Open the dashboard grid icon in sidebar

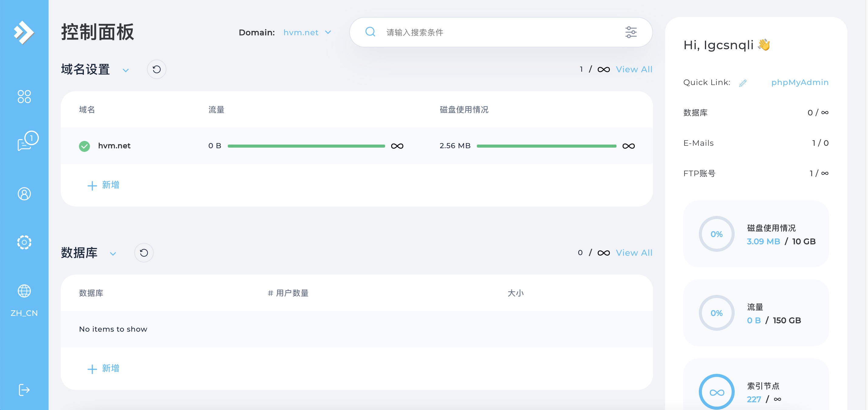click(24, 97)
